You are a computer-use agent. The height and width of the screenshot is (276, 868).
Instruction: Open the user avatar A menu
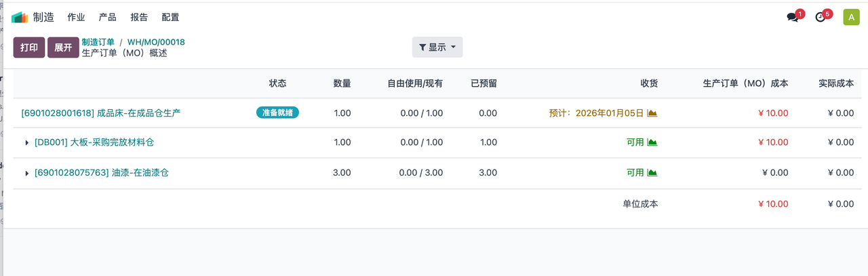pos(851,17)
